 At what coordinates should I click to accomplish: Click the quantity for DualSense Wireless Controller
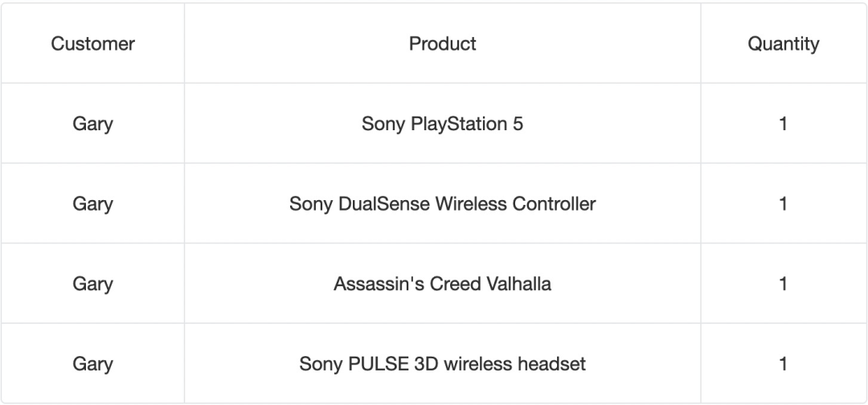point(783,204)
